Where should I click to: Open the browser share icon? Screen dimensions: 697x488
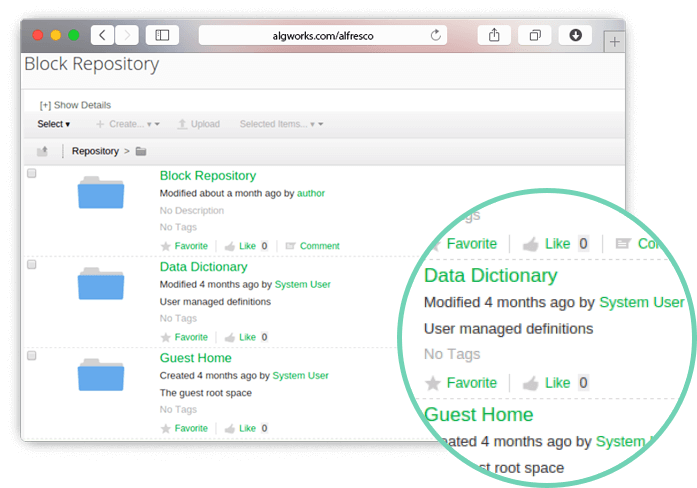[x=494, y=35]
